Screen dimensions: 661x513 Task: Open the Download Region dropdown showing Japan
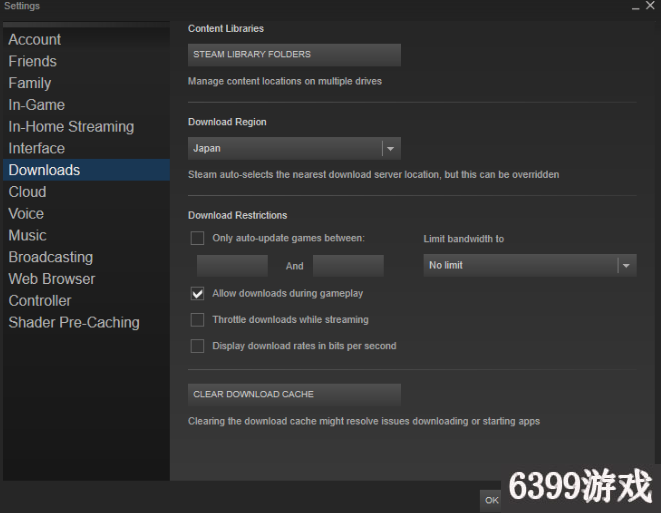294,148
